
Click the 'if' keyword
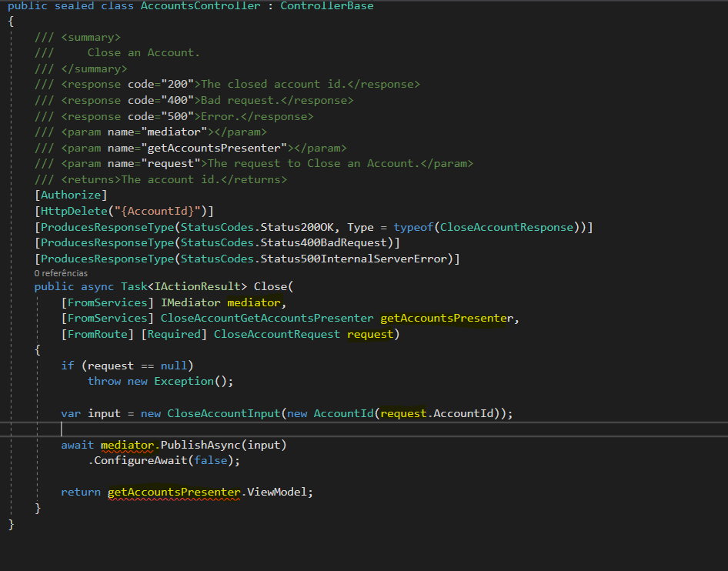click(x=68, y=366)
